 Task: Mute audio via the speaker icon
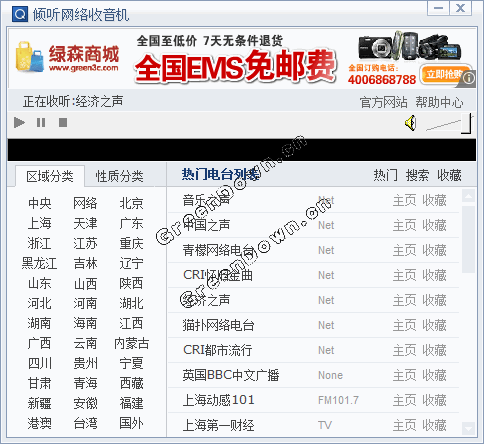[411, 123]
